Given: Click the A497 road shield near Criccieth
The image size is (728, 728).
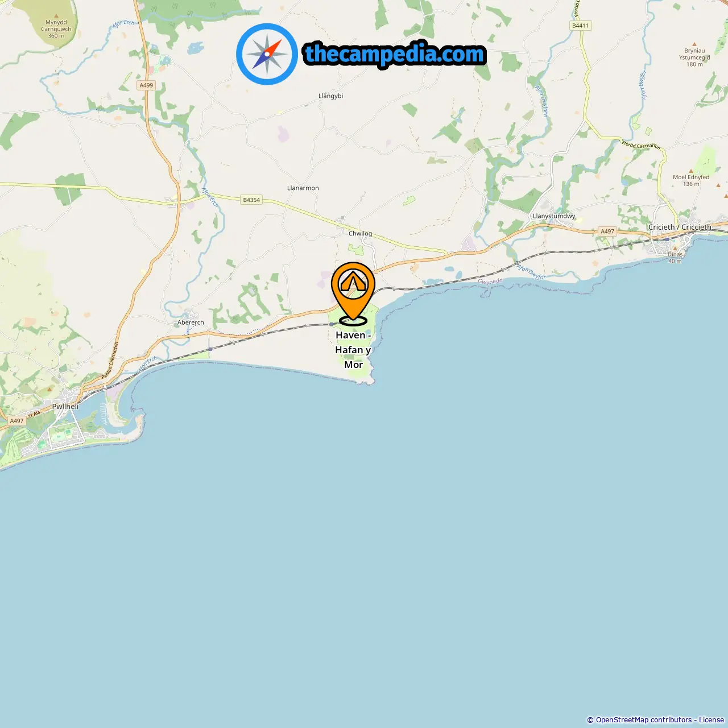Looking at the screenshot, I should click(x=607, y=231).
